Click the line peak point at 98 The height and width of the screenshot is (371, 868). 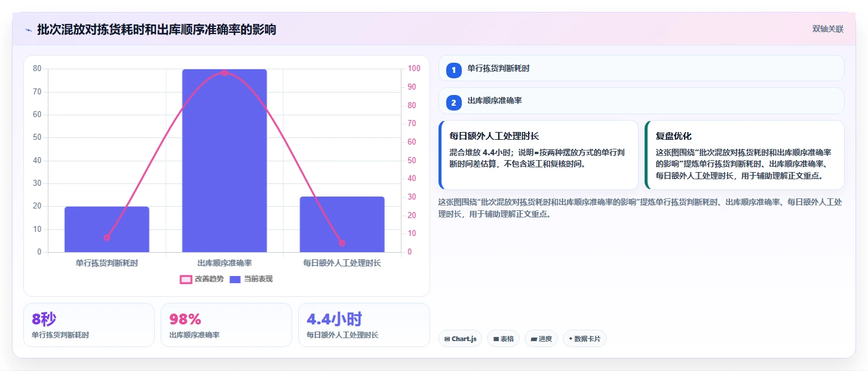pos(225,73)
